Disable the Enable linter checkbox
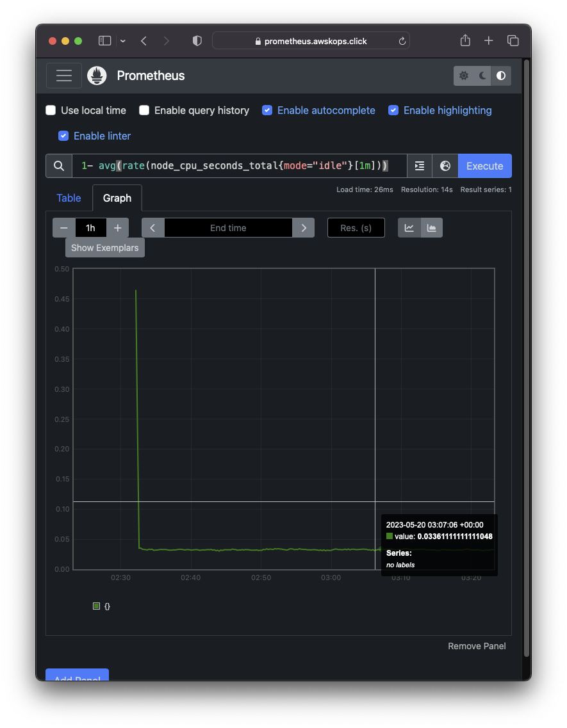This screenshot has height=728, width=567. coord(63,136)
